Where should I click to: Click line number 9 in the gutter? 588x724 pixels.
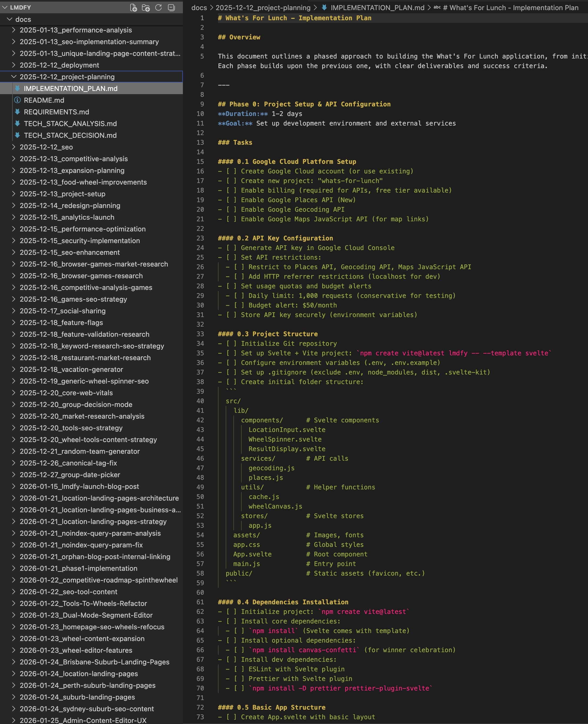pyautogui.click(x=202, y=104)
